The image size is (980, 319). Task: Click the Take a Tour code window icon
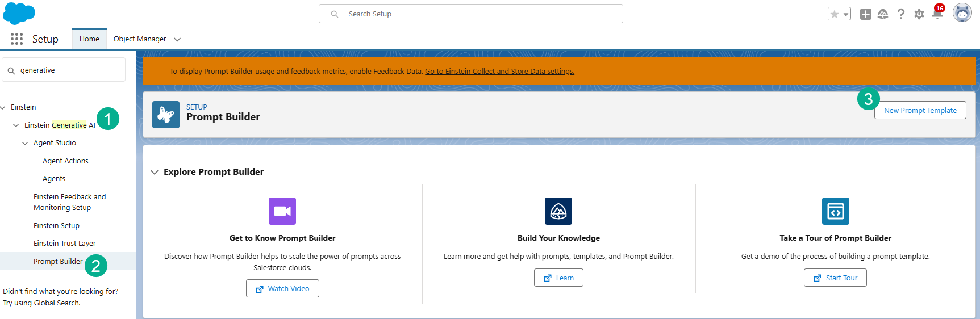pyautogui.click(x=836, y=211)
